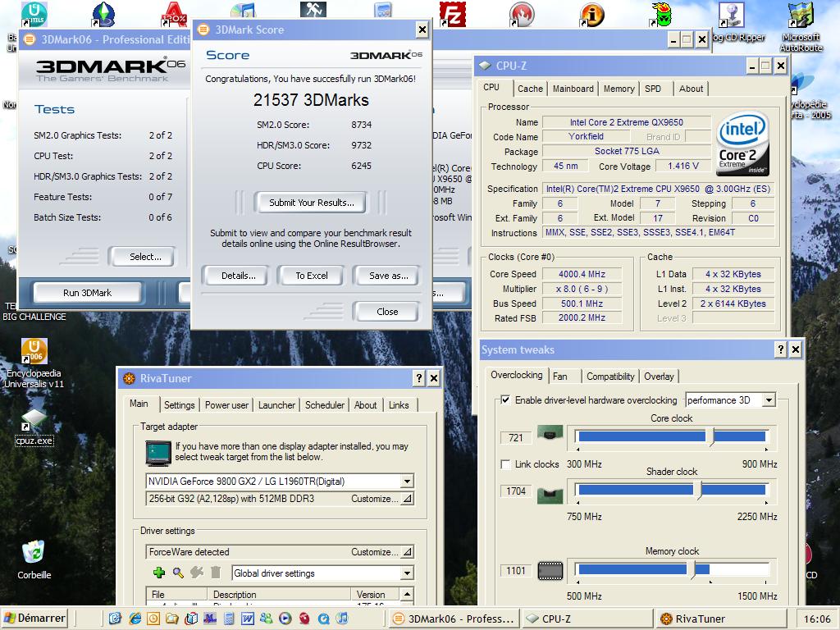Open the folder icon in quick launch
Image resolution: width=840 pixels, height=630 pixels.
click(x=172, y=619)
